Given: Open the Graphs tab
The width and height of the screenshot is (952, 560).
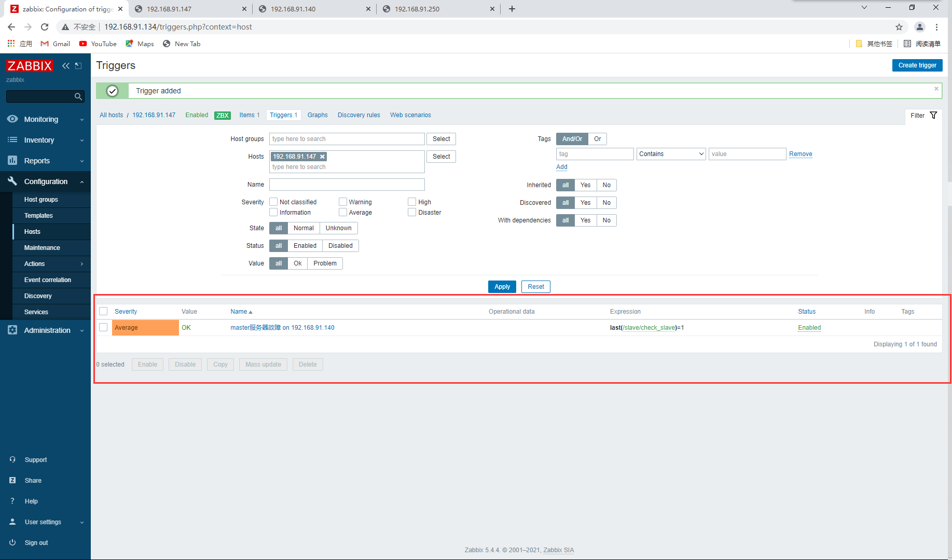Looking at the screenshot, I should click(x=318, y=115).
